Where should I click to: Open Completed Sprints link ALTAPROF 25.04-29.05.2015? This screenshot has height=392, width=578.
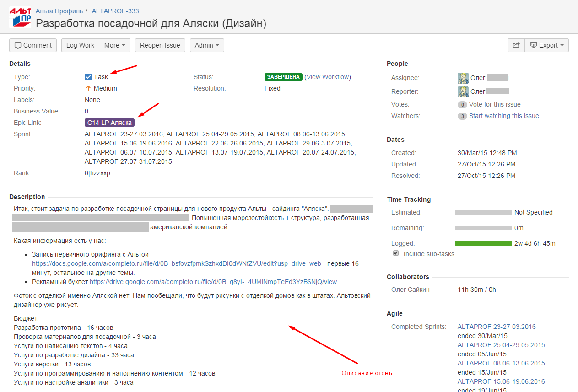point(501,345)
